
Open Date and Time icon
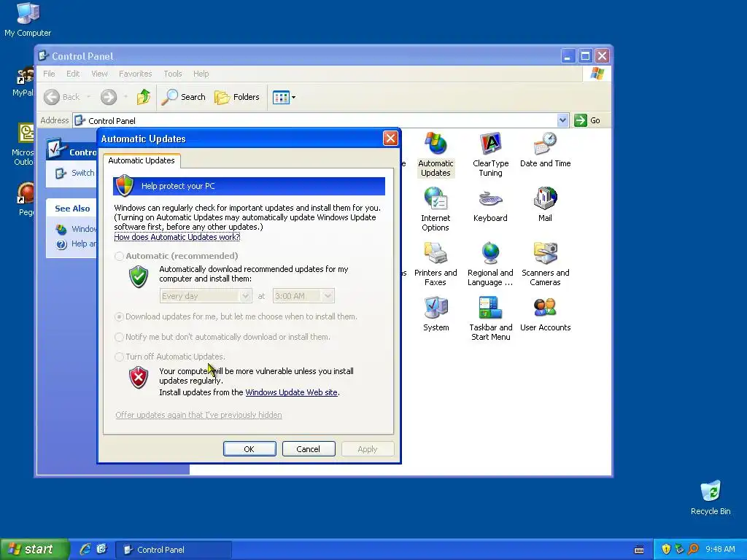tap(545, 150)
